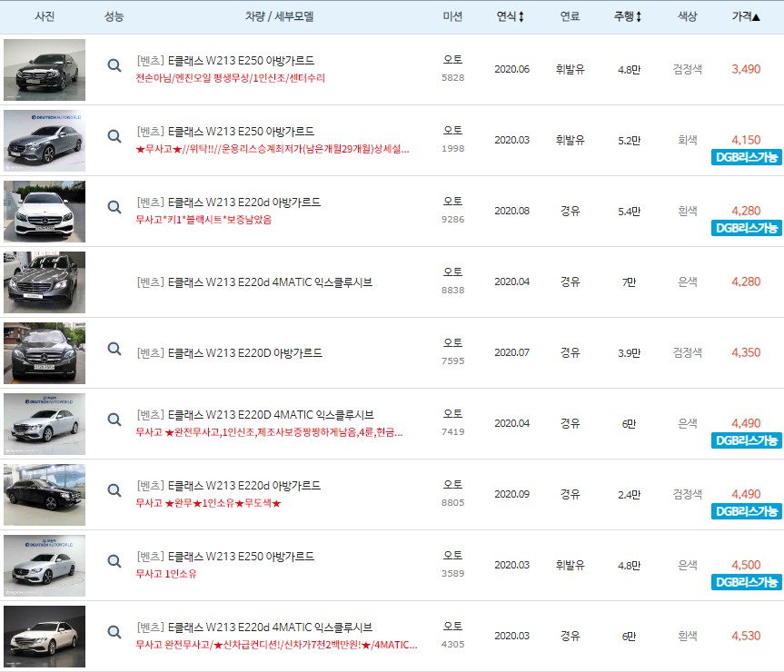Screen dimensions: 784x672
Task: Open photo of black E220d mission 8805
Action: pos(45,495)
